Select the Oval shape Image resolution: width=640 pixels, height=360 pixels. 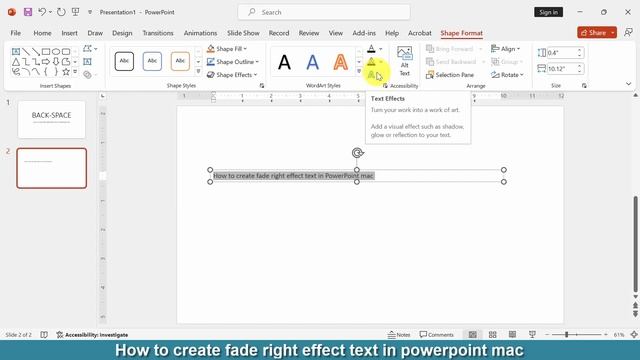tap(56, 51)
